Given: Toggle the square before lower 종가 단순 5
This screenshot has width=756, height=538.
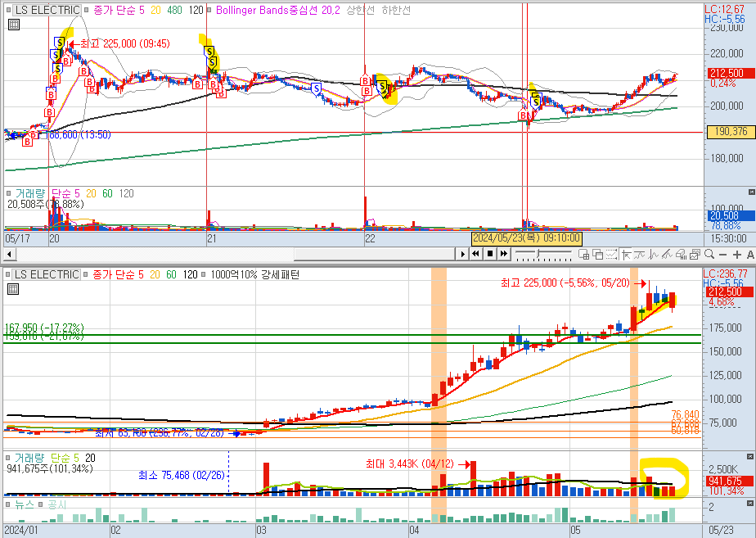Looking at the screenshot, I should 86,274.
